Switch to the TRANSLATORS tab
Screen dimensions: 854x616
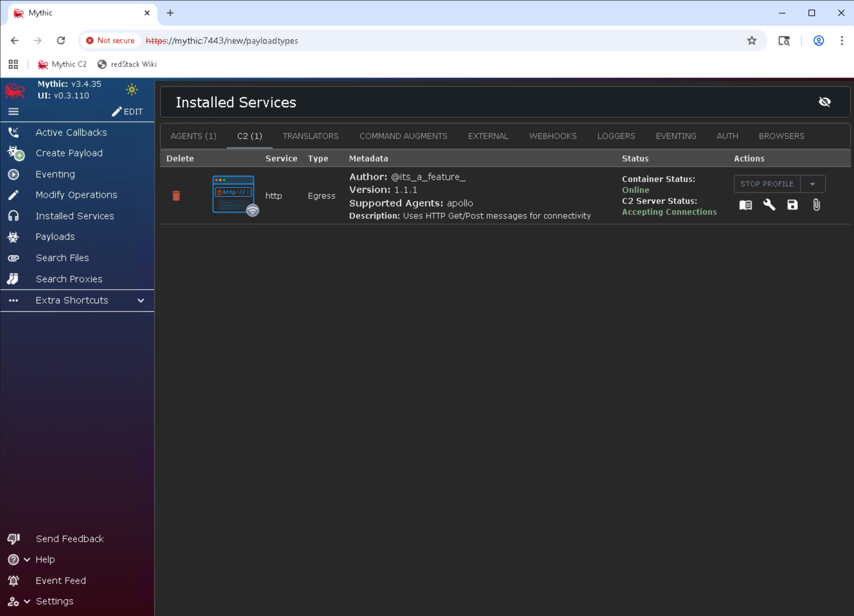click(x=311, y=136)
